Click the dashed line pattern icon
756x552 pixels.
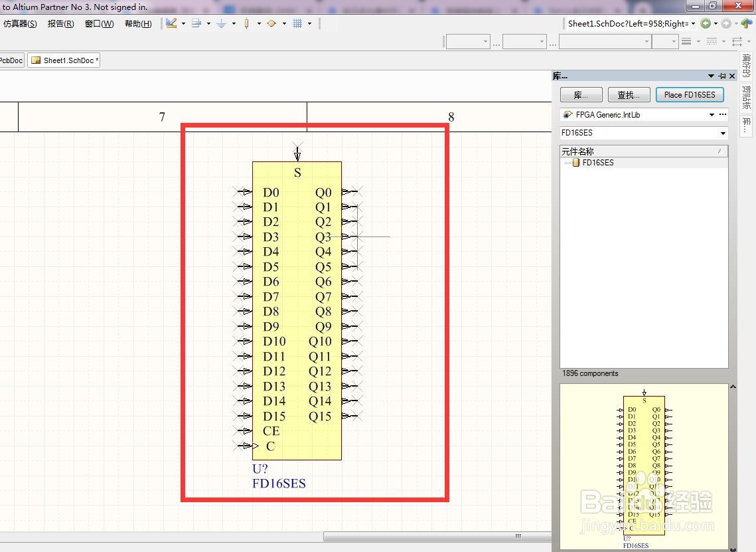712,41
